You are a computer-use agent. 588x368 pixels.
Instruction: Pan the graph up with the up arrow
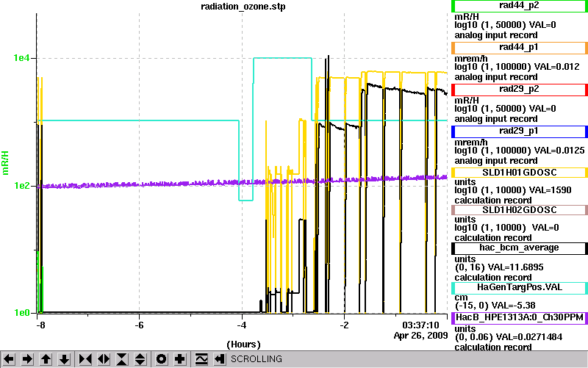[x=46, y=359]
